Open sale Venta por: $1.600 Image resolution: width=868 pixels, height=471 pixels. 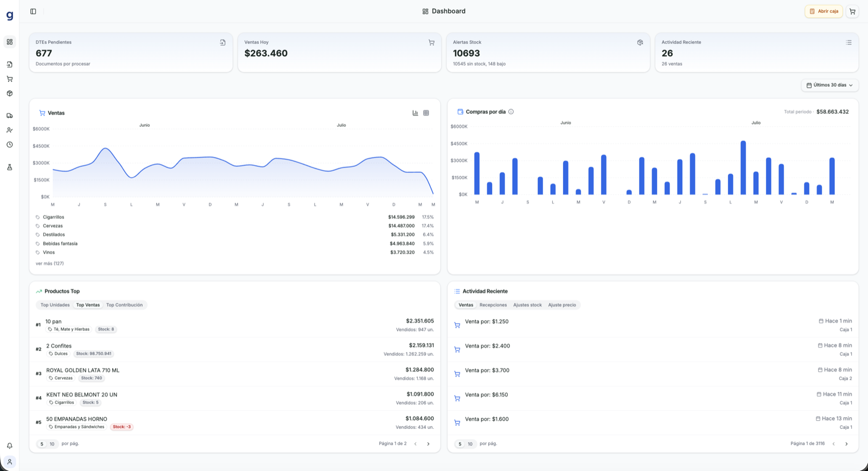[653, 423]
